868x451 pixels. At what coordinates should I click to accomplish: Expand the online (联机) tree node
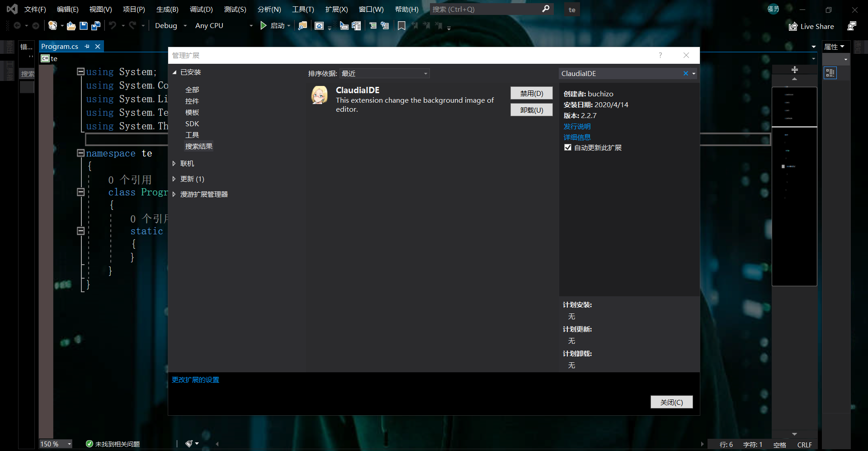(174, 163)
